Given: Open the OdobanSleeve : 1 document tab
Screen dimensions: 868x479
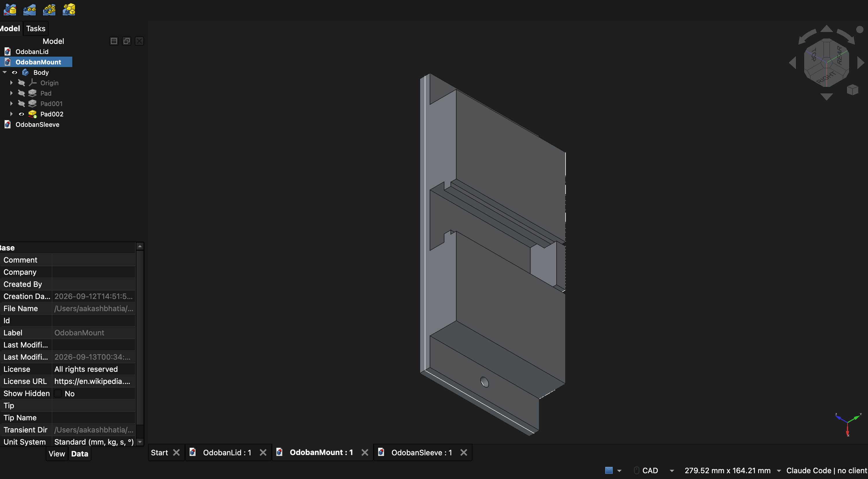Looking at the screenshot, I should (x=421, y=452).
